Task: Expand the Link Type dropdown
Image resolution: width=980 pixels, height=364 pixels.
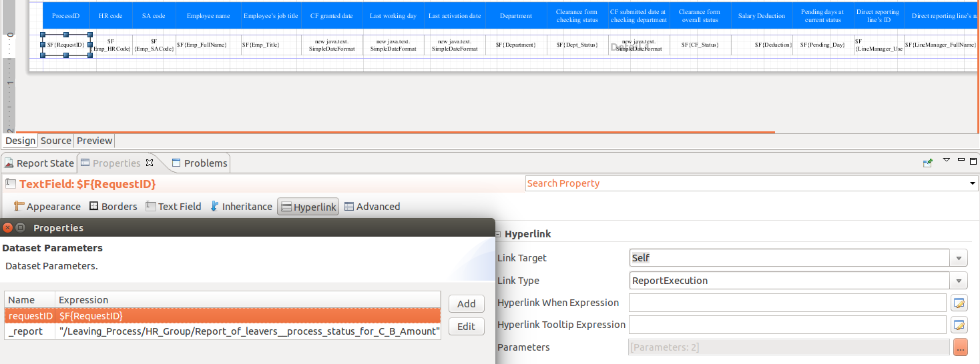Action: 959,281
